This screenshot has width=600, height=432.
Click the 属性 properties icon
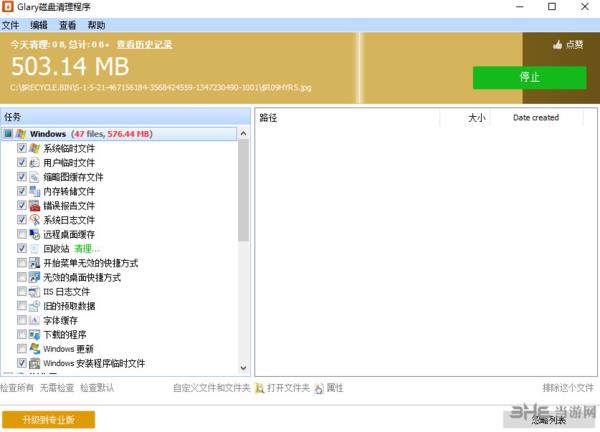(x=319, y=388)
